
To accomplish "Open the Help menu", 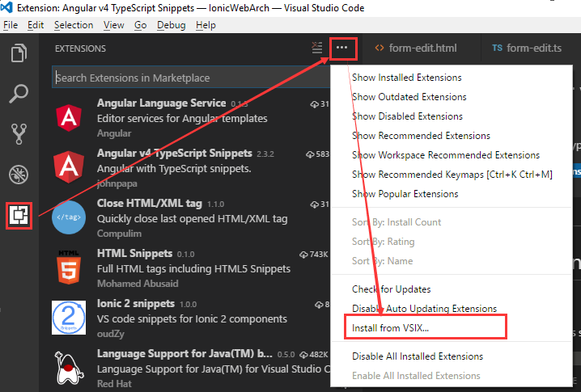I will click(x=206, y=25).
